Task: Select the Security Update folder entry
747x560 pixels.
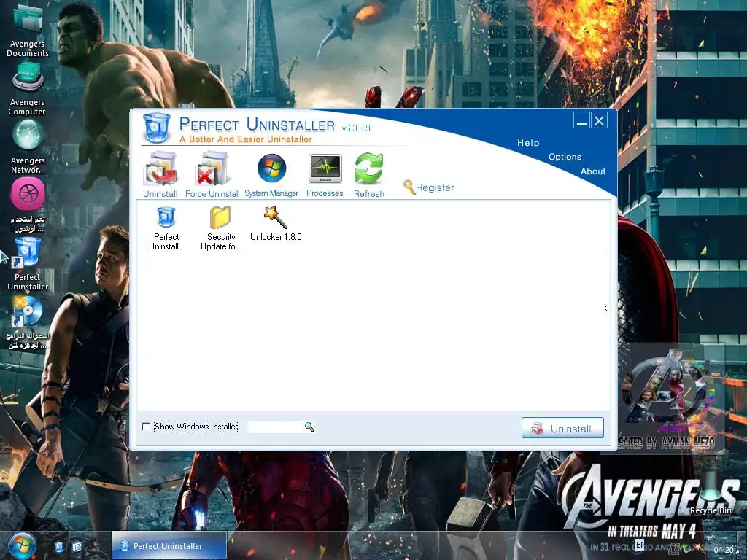Action: [x=220, y=228]
